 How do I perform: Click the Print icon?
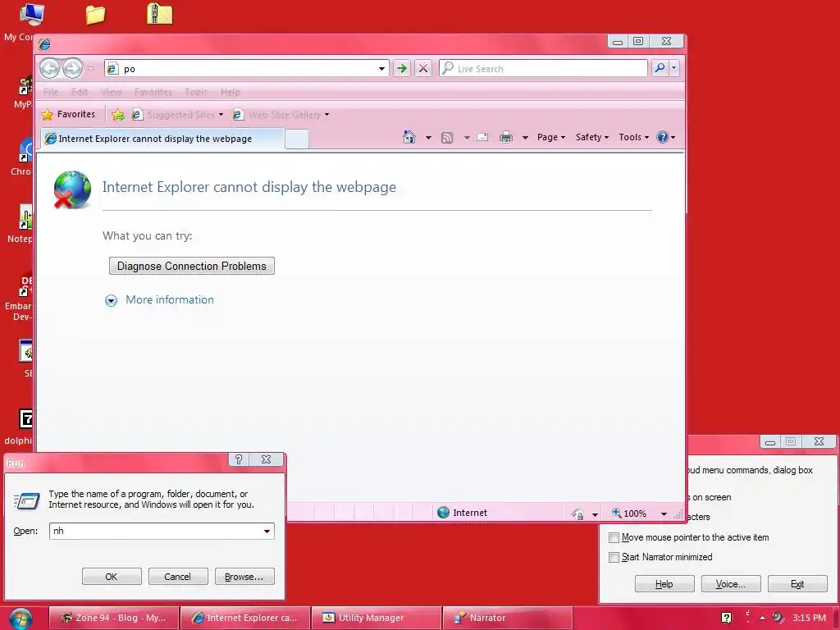click(x=505, y=138)
